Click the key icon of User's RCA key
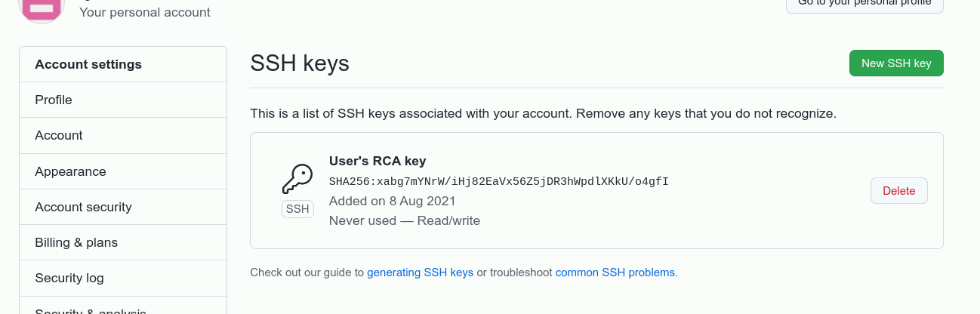980x314 pixels. click(297, 180)
